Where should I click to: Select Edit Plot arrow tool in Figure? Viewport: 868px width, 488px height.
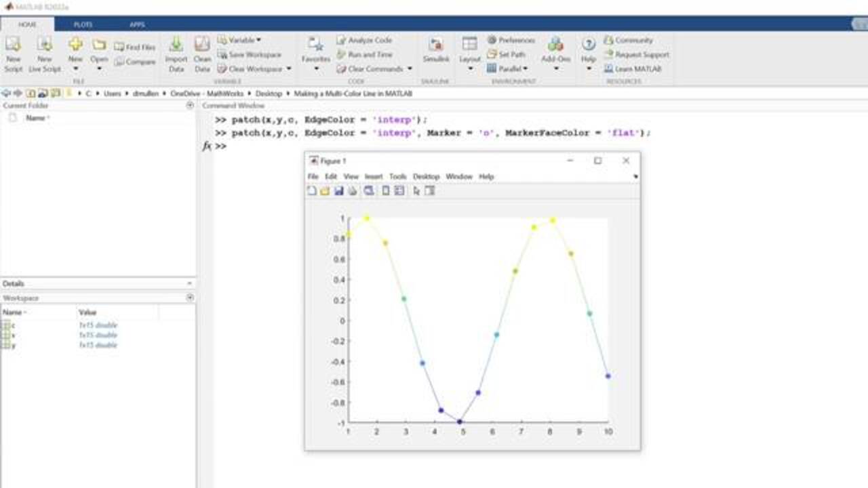point(416,191)
